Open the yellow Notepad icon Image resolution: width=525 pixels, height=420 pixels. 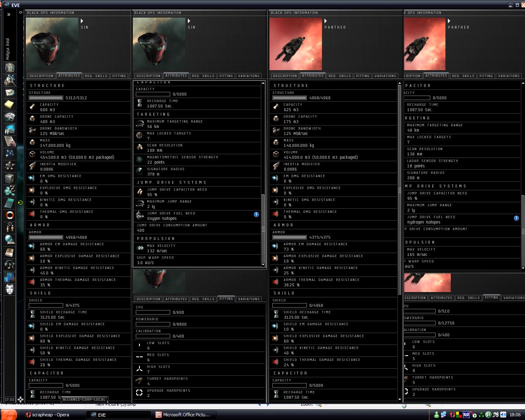[10, 105]
